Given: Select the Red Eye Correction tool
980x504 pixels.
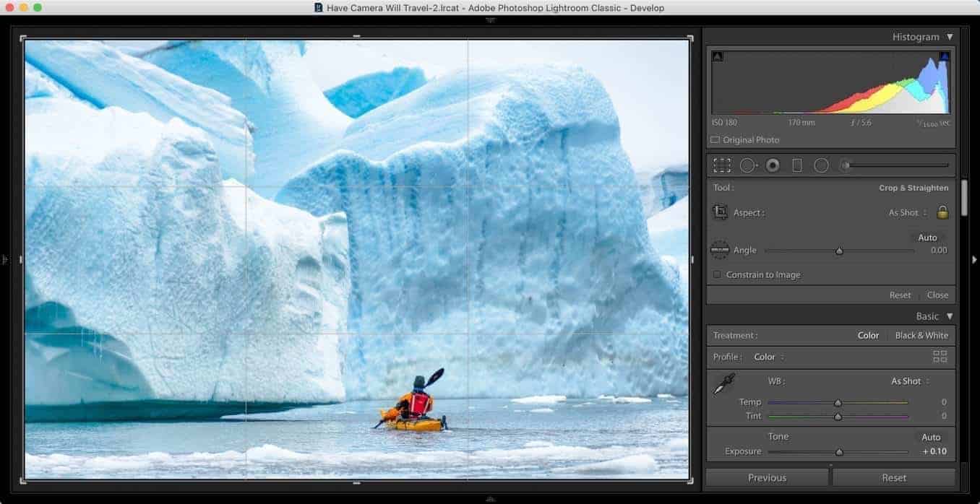Looking at the screenshot, I should coord(773,165).
